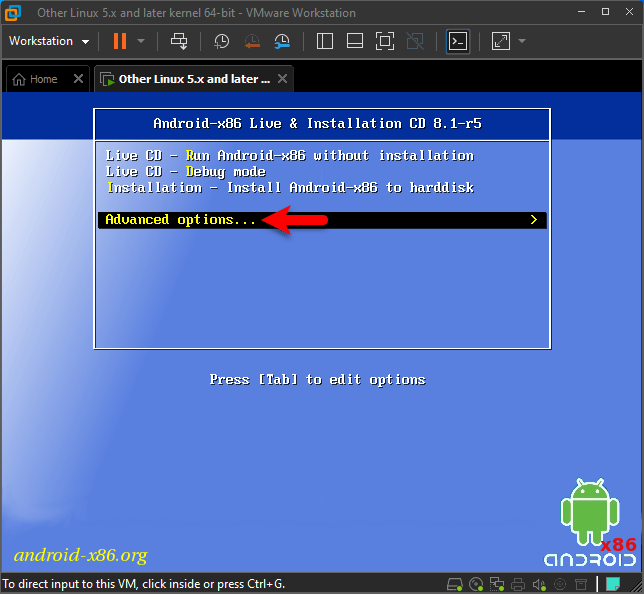Expand the power options dropdown arrow
Viewport: 644px width, 594px height.
point(141,41)
